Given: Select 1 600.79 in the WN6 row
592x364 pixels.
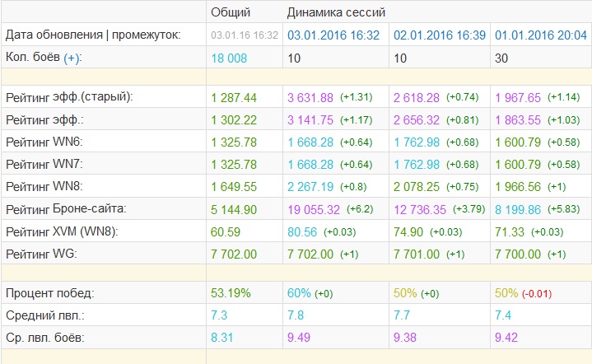Looking at the screenshot, I should click(x=518, y=142).
